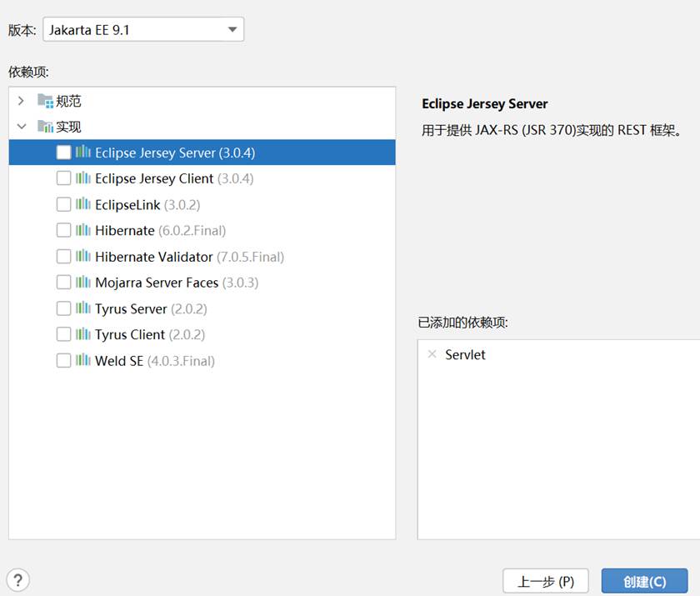Select Tyrus Client (2.0.2) row

(202, 334)
